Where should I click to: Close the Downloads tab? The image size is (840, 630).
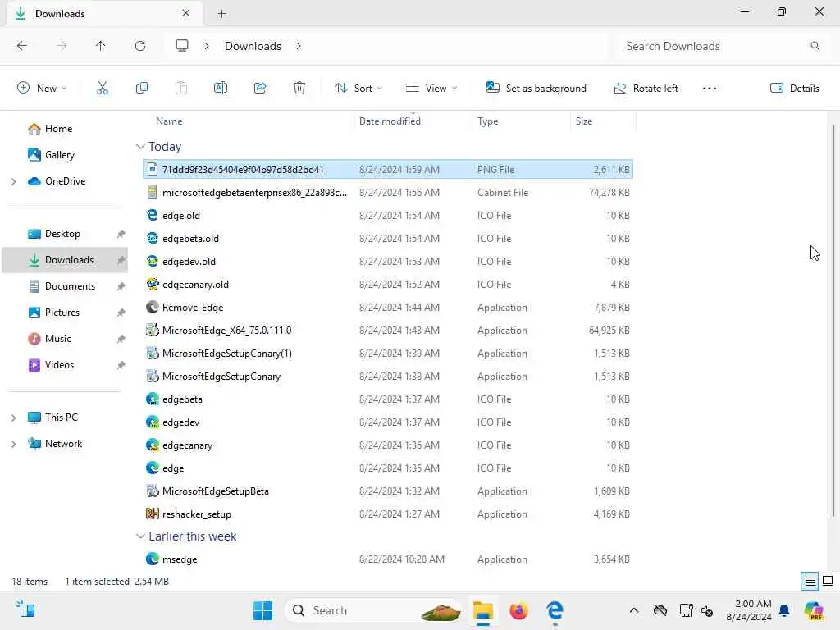(186, 13)
